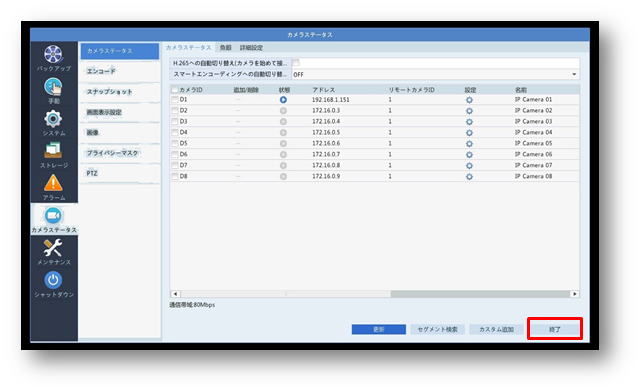Check the box for camera D5
The width and height of the screenshot is (641, 392).
[x=175, y=143]
